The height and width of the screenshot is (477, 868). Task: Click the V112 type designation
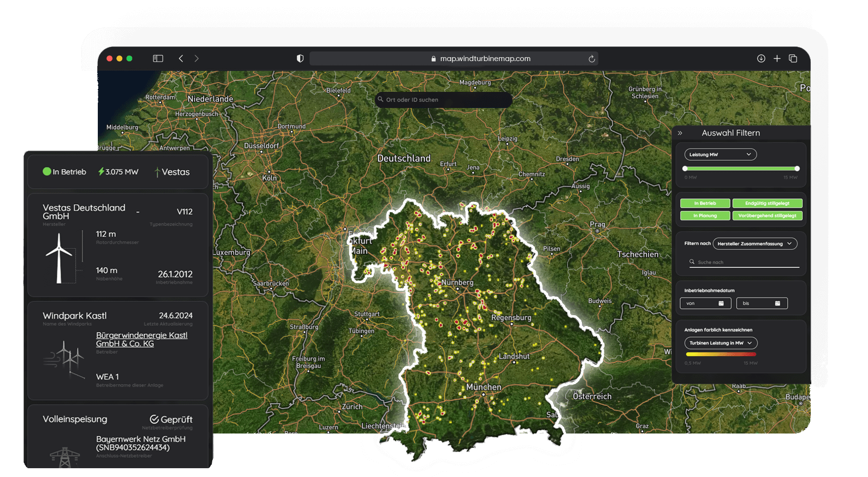(184, 212)
